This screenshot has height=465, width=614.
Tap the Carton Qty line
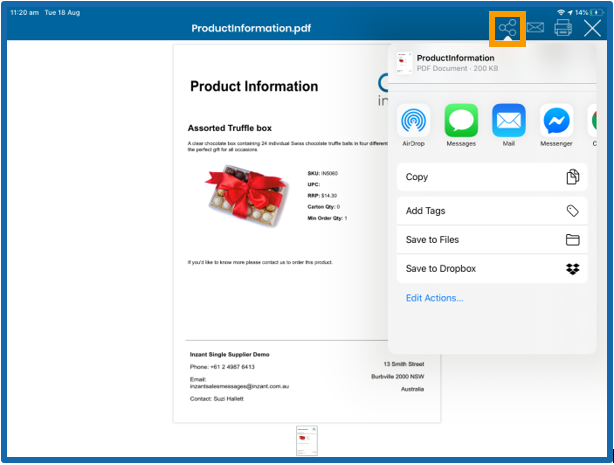click(x=323, y=207)
